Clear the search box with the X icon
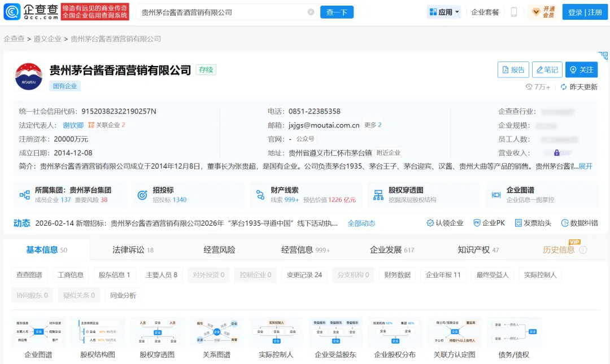 [311, 12]
